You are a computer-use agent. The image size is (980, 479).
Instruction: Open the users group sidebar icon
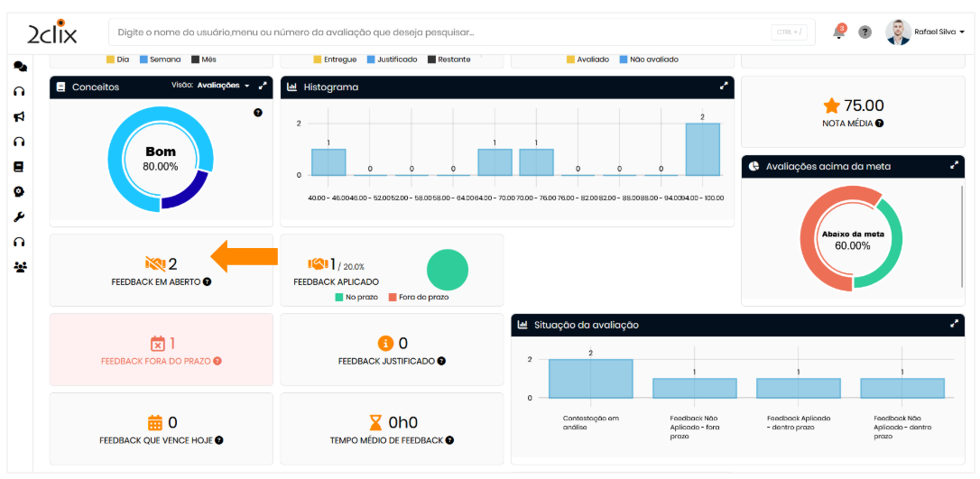point(19,267)
